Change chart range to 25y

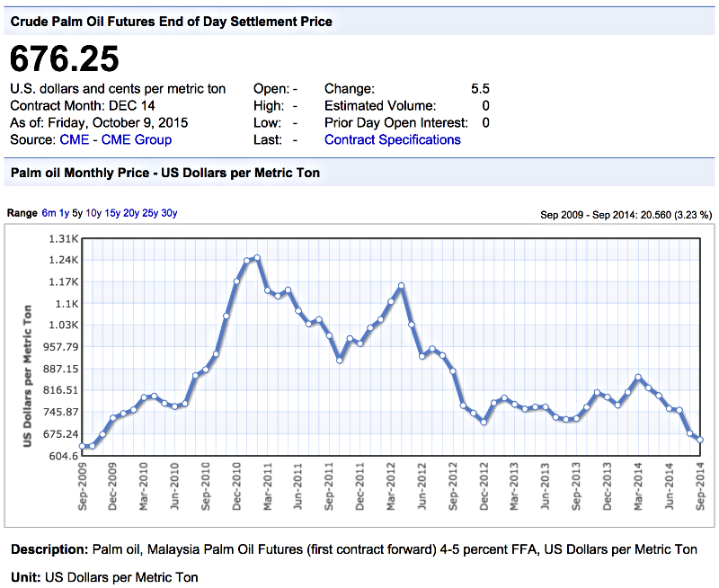tap(150, 213)
